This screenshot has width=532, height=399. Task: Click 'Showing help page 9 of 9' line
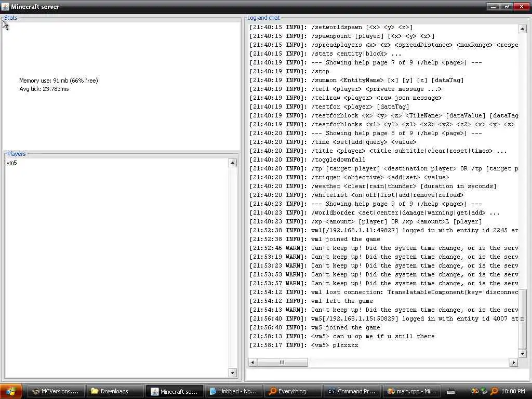click(x=366, y=204)
